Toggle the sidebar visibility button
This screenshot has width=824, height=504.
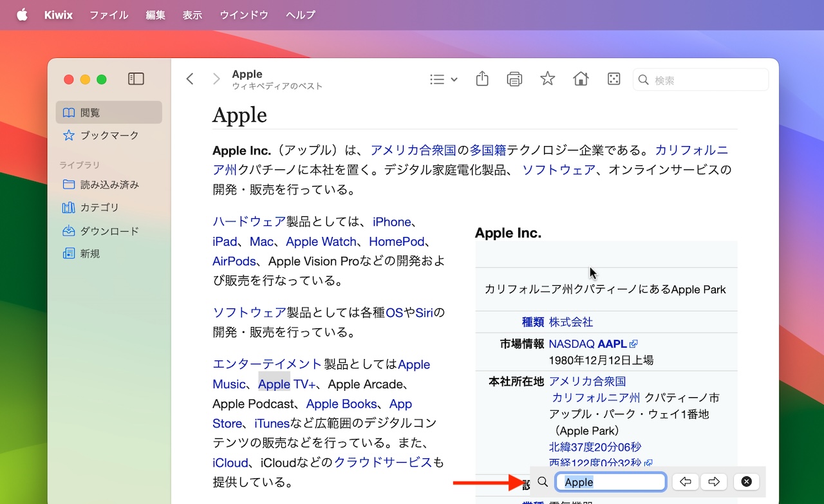click(136, 79)
